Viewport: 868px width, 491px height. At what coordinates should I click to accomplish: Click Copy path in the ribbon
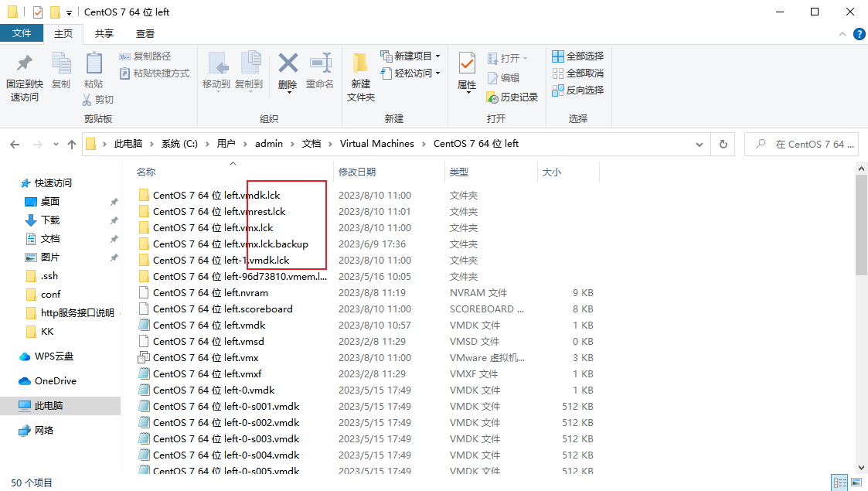tap(145, 56)
